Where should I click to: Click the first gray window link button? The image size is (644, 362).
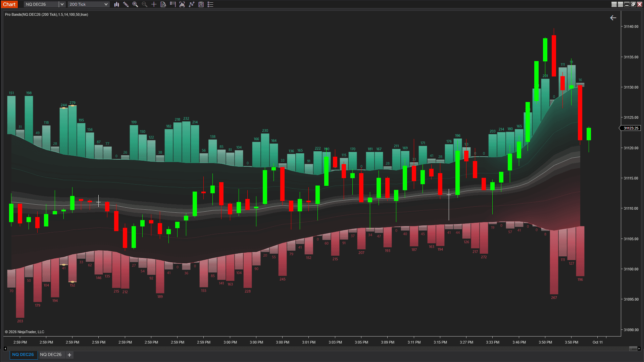pyautogui.click(x=614, y=4)
